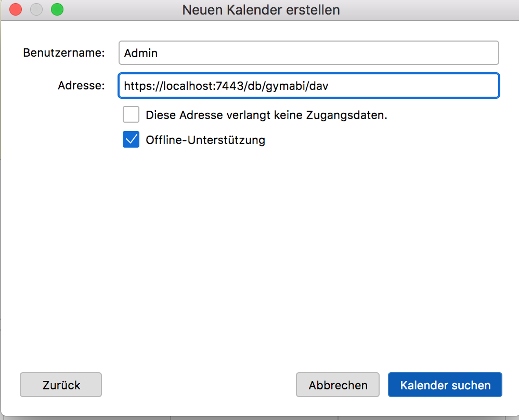Screen dimensions: 519x420
Task: Click the Offline-Unterstützung label text
Action: (x=205, y=140)
